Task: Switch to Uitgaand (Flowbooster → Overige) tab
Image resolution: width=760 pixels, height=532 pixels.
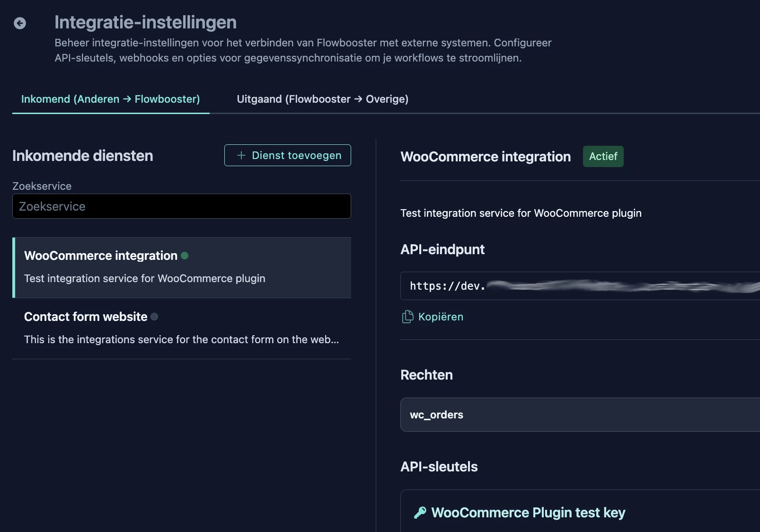Action: click(323, 99)
